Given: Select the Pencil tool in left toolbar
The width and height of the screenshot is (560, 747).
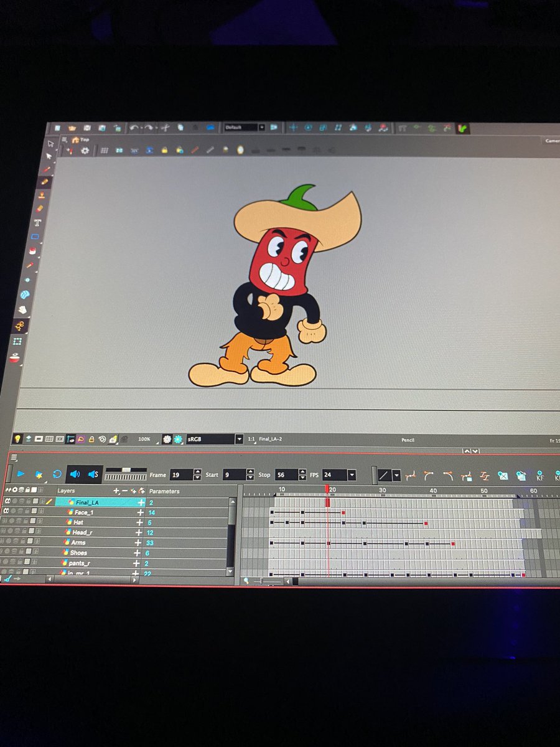Looking at the screenshot, I should 44,182.
